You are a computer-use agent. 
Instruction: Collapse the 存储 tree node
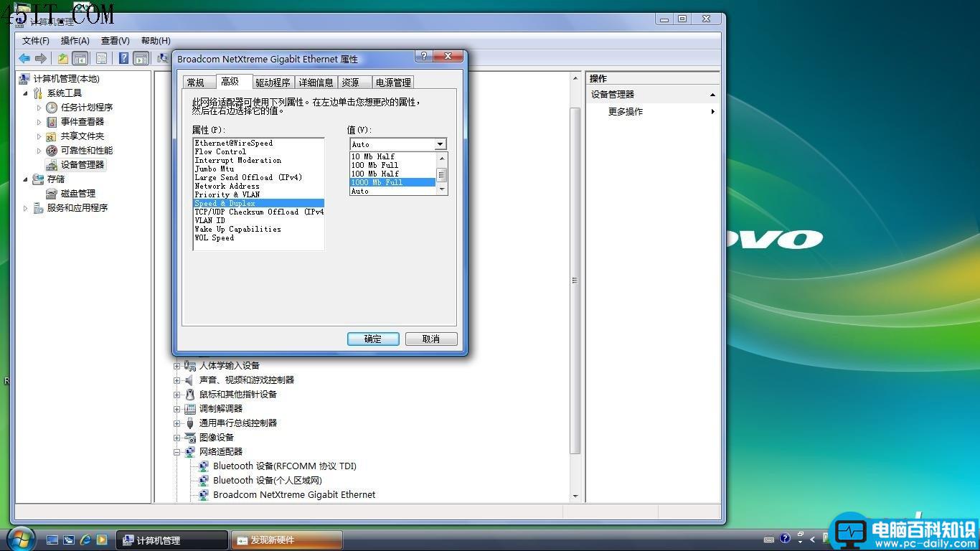click(x=25, y=179)
